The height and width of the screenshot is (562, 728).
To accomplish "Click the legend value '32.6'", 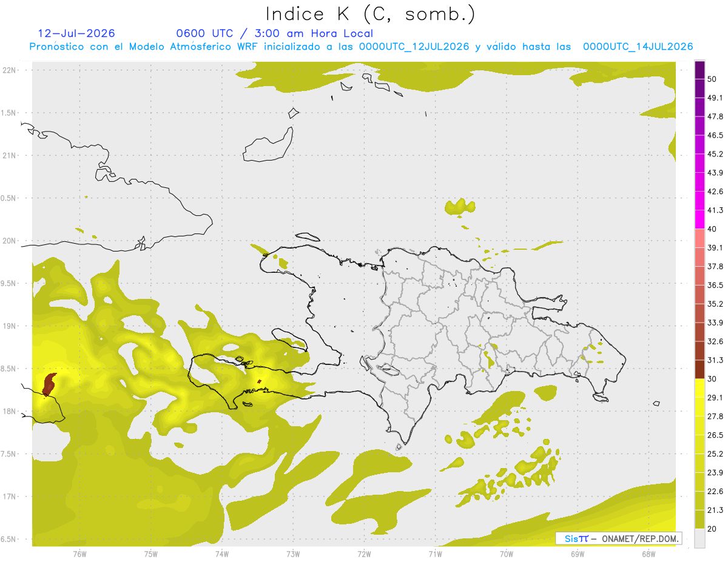I will coord(715,341).
